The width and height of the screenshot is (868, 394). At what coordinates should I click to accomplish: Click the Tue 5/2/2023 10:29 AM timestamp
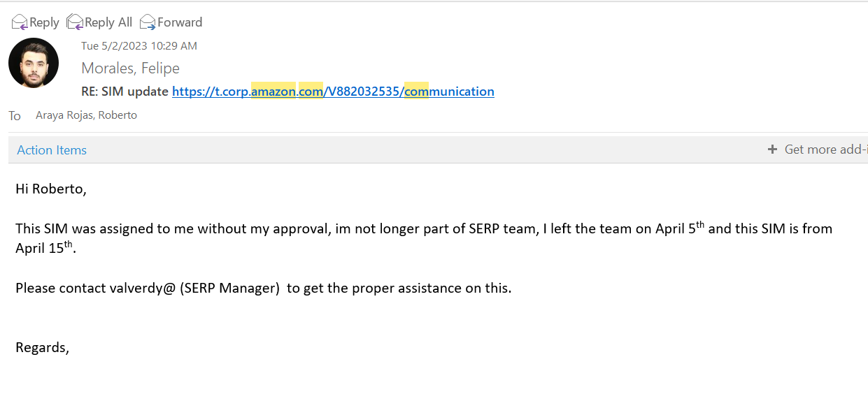click(139, 46)
